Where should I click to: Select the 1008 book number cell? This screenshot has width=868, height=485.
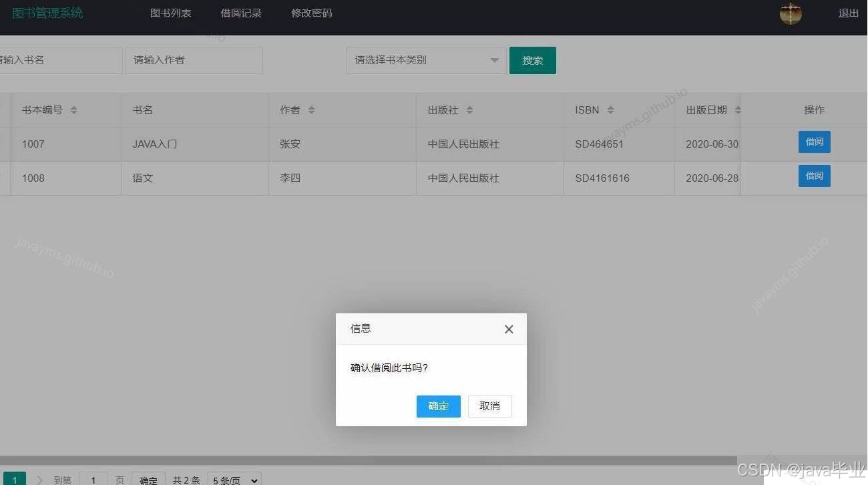point(66,178)
